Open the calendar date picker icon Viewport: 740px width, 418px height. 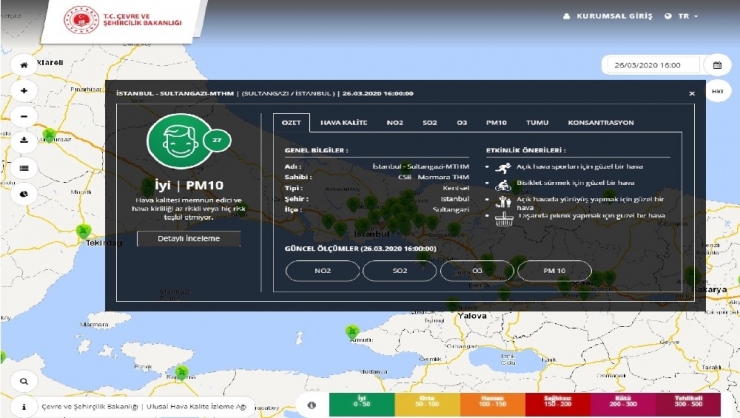click(x=716, y=65)
